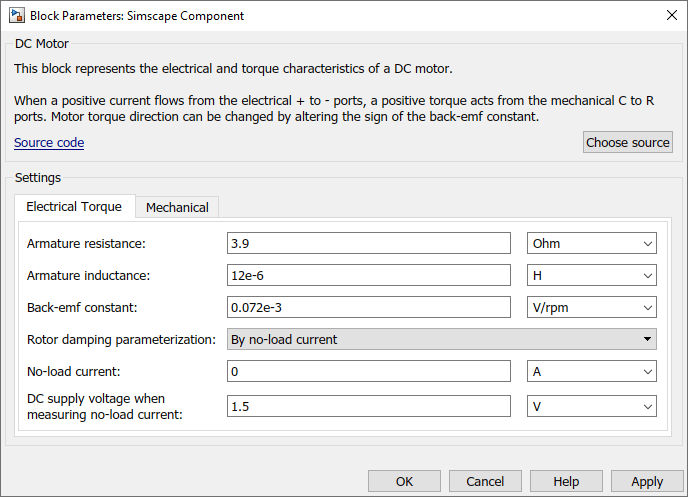
Task: Open the Source code link
Action: 49,143
